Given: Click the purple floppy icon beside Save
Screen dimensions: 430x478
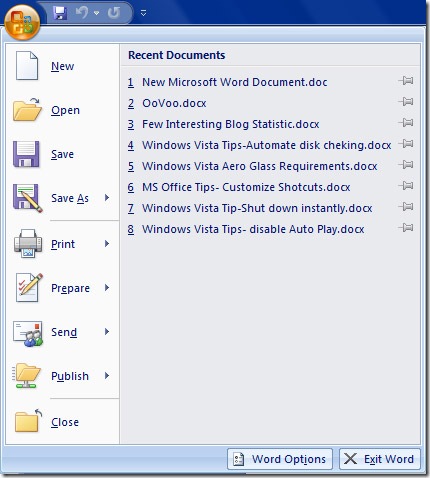Looking at the screenshot, I should (x=26, y=154).
